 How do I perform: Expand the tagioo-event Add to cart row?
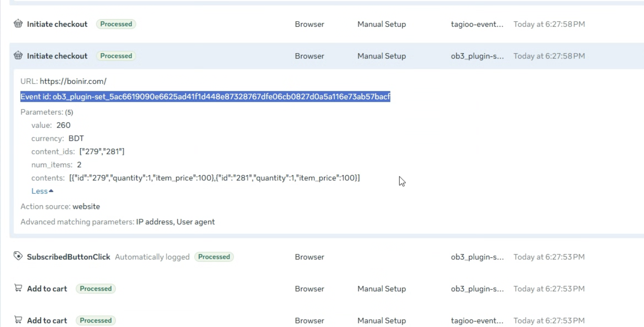click(327, 320)
